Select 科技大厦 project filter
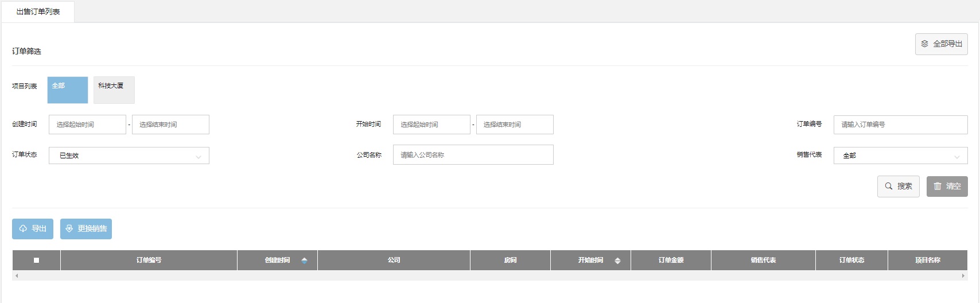The image size is (980, 303). click(114, 90)
